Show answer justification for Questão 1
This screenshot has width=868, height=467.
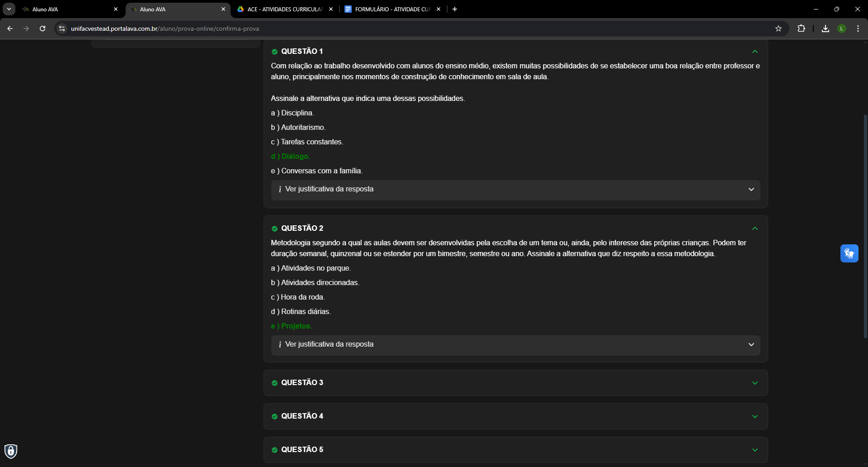pos(515,189)
